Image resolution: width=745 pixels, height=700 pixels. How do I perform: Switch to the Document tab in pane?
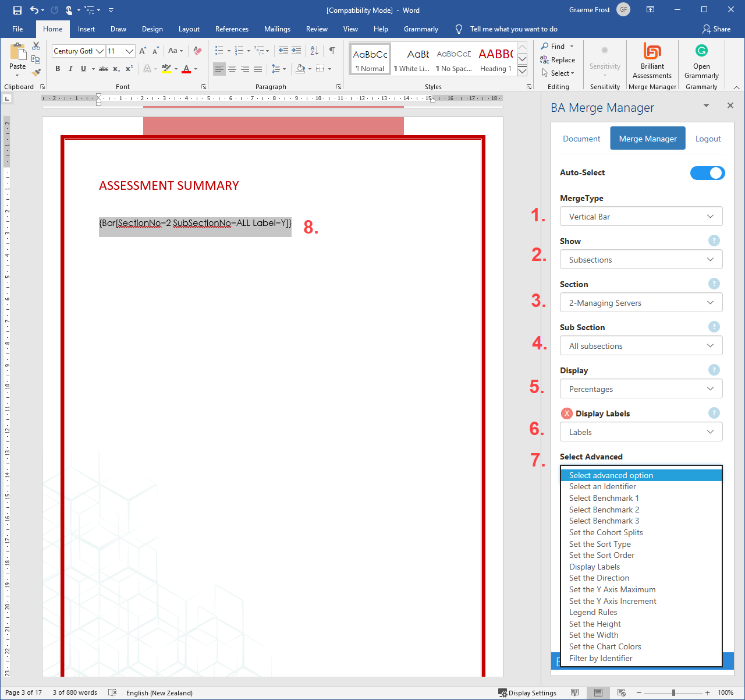click(581, 139)
